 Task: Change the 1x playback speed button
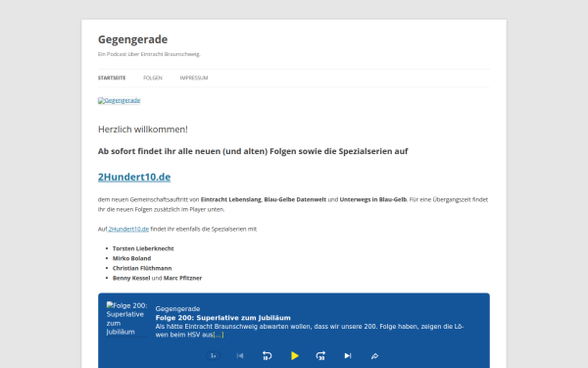(213, 355)
